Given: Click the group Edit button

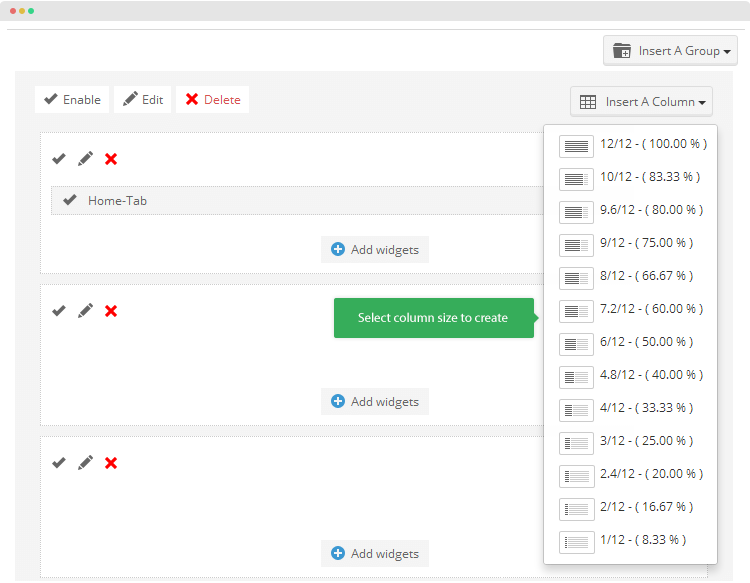Looking at the screenshot, I should click(x=143, y=99).
